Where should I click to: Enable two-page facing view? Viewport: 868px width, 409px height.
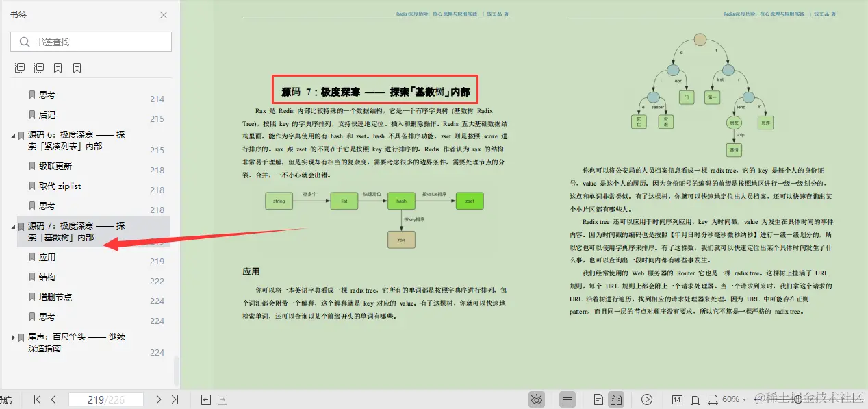(x=617, y=399)
